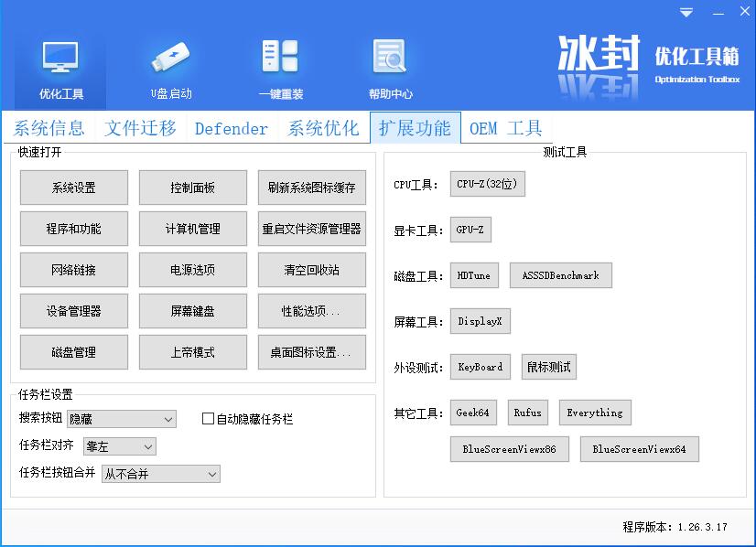
Task: Run ASSSDBenchmark disk tool
Action: point(560,275)
